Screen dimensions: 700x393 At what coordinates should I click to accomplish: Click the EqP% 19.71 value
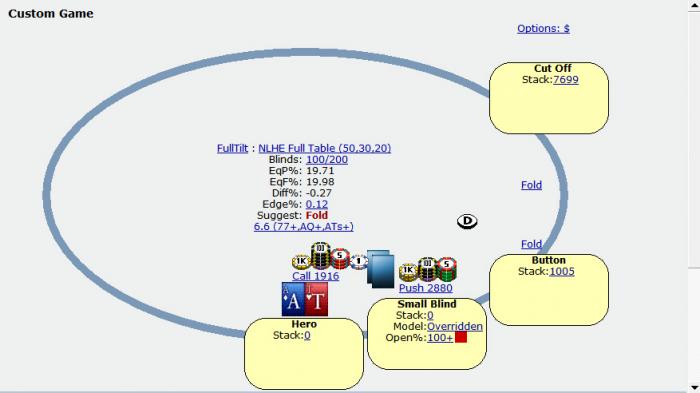pos(320,171)
